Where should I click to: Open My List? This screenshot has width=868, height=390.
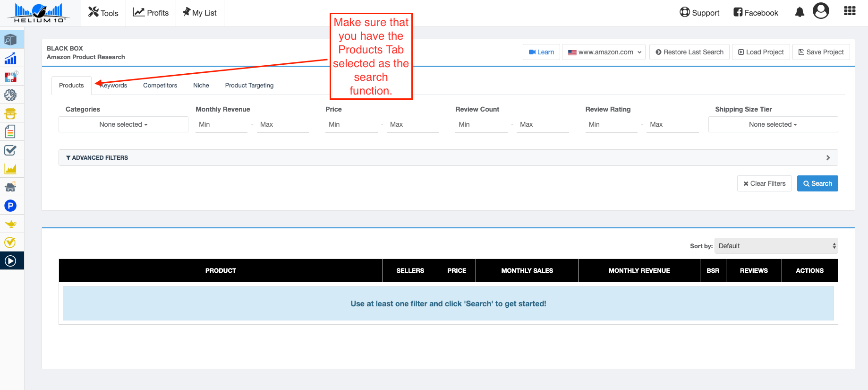tap(200, 13)
